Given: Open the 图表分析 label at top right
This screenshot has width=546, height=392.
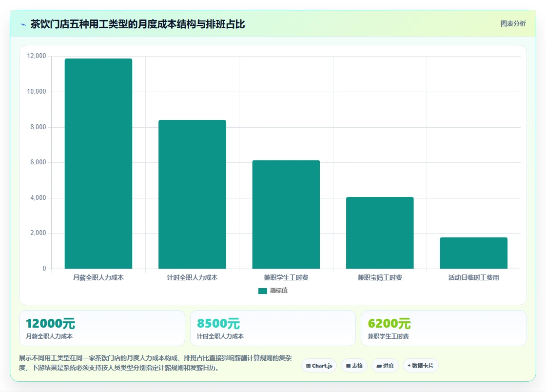Looking at the screenshot, I should tap(513, 24).
